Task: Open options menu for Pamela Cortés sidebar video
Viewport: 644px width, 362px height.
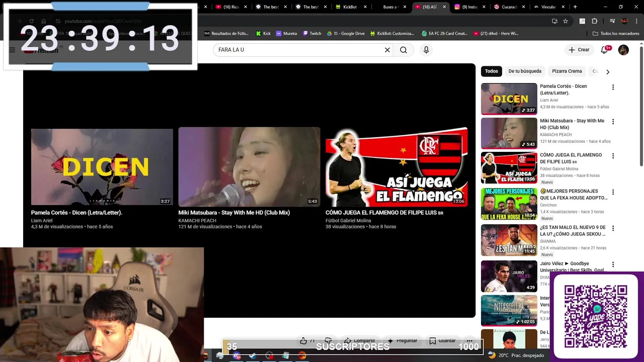Action: pyautogui.click(x=613, y=87)
